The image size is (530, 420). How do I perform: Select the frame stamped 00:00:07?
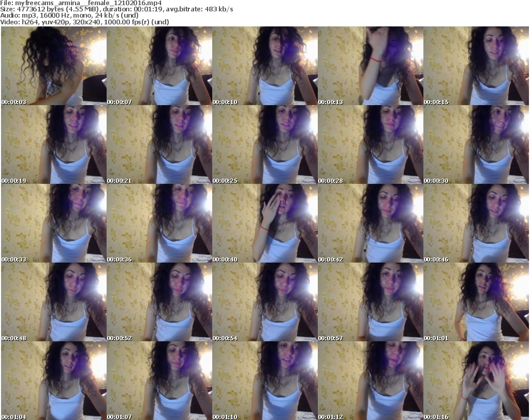coord(159,66)
